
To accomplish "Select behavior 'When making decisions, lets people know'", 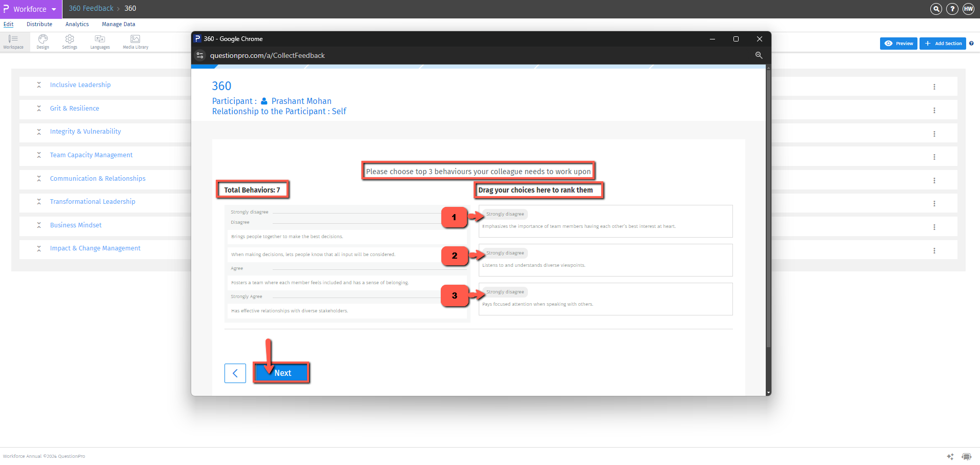I will tap(347, 255).
